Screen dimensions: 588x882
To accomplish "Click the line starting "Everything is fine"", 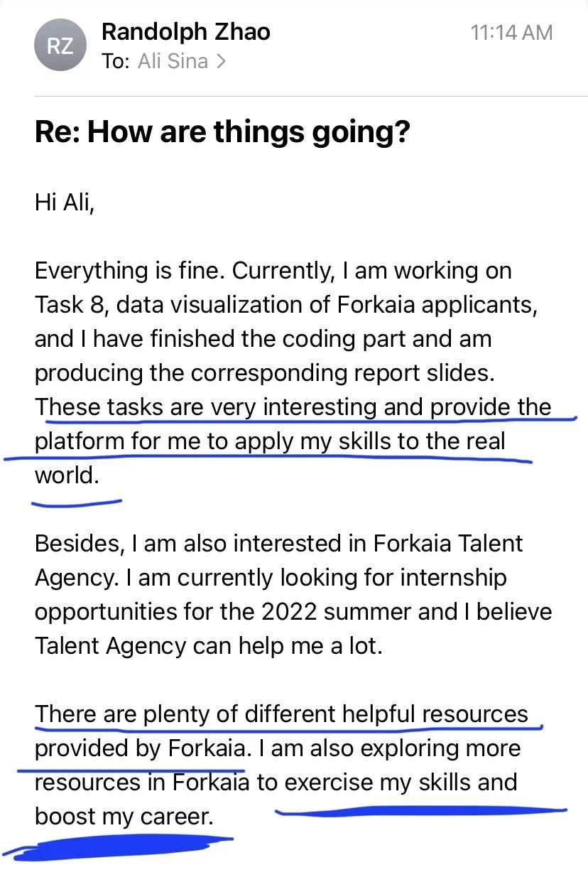I will [273, 271].
